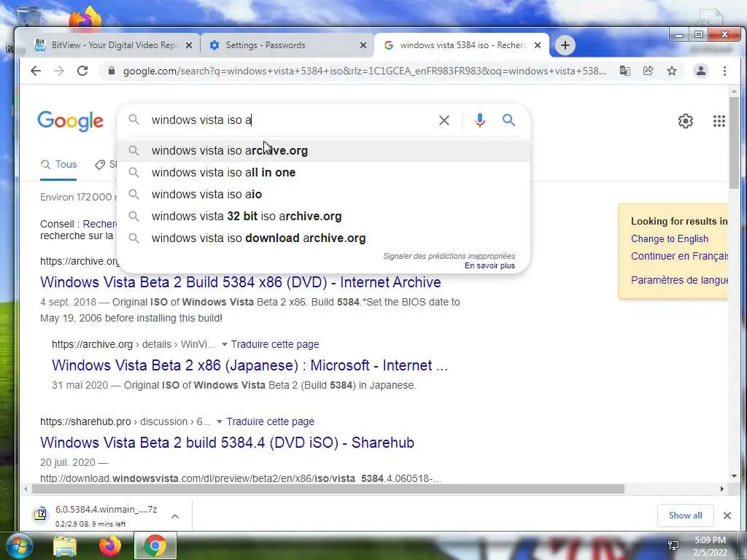Open Firefox from the taskbar
This screenshot has width=747, height=560.
[x=110, y=546]
